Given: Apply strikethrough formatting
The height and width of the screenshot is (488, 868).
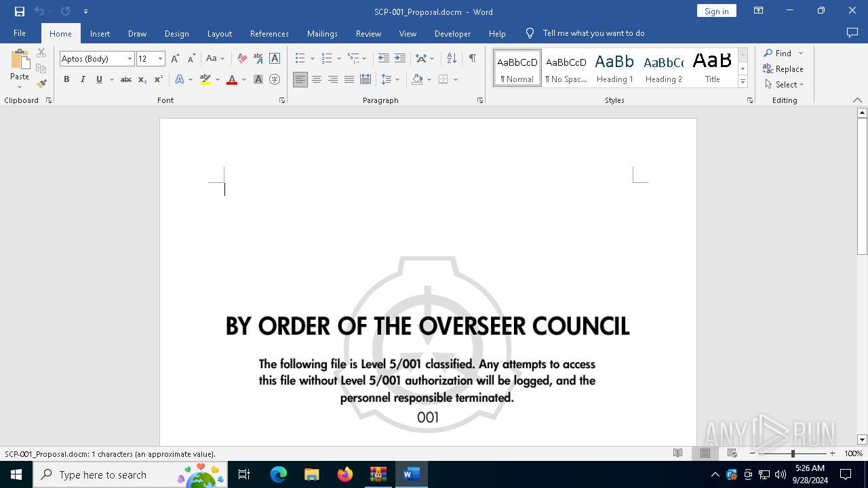Looking at the screenshot, I should (x=126, y=79).
